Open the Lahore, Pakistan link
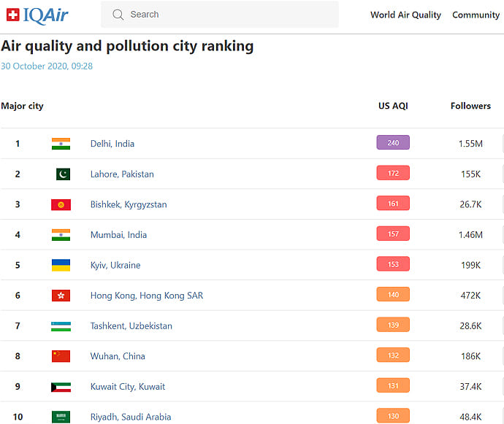The height and width of the screenshot is (424, 504). tap(122, 174)
